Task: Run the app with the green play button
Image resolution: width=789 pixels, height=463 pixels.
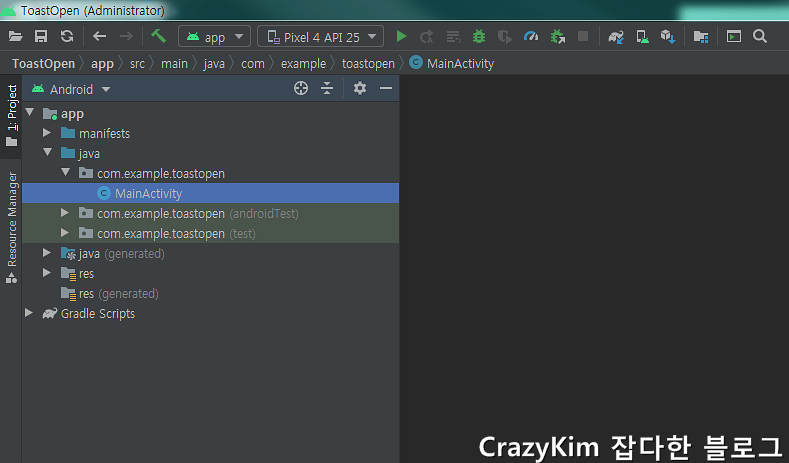Action: point(401,36)
